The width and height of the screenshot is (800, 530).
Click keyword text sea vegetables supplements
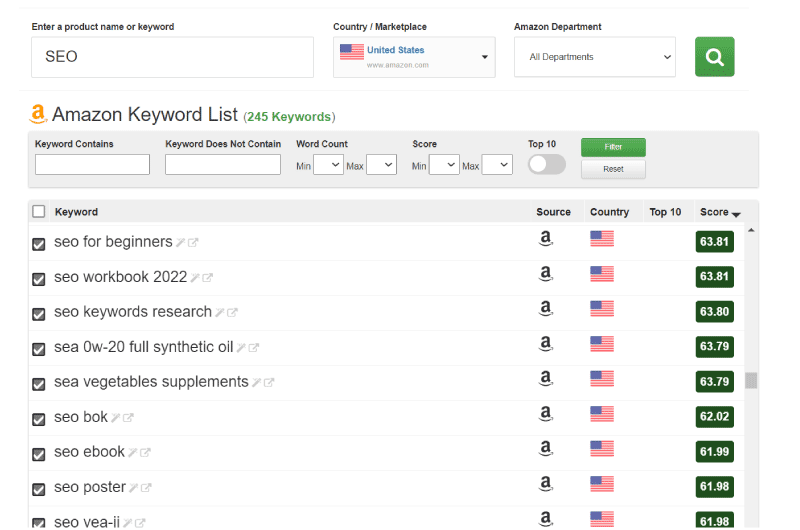tap(152, 382)
